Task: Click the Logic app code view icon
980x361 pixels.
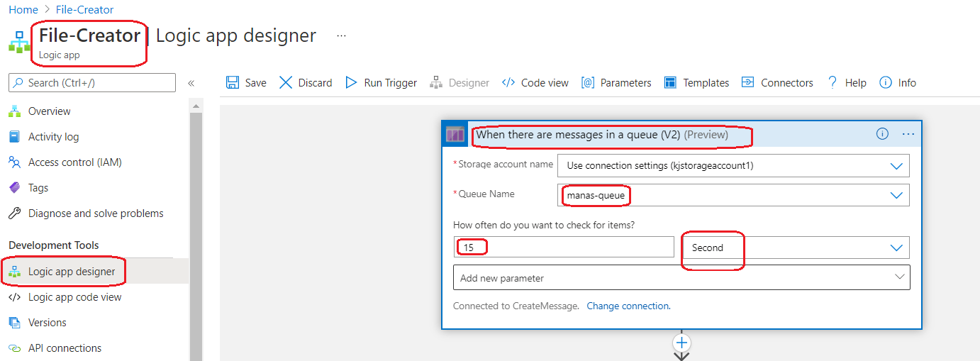Action: pos(15,297)
